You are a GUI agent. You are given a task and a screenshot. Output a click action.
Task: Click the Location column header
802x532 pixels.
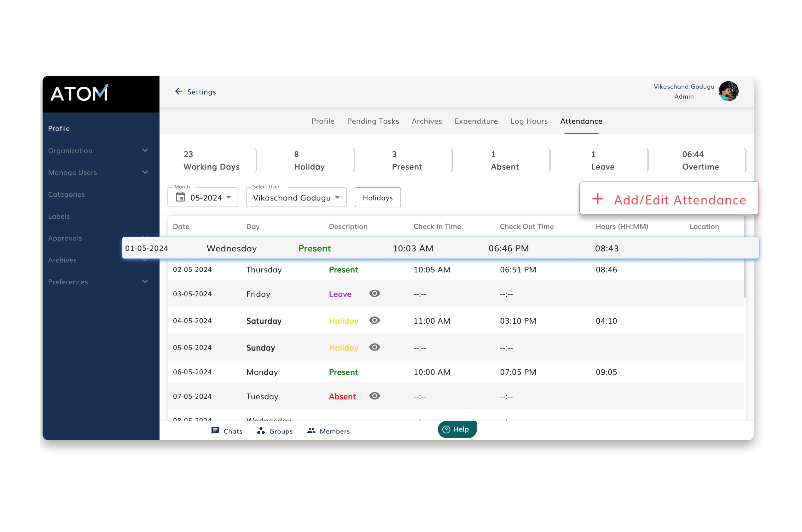(x=704, y=226)
